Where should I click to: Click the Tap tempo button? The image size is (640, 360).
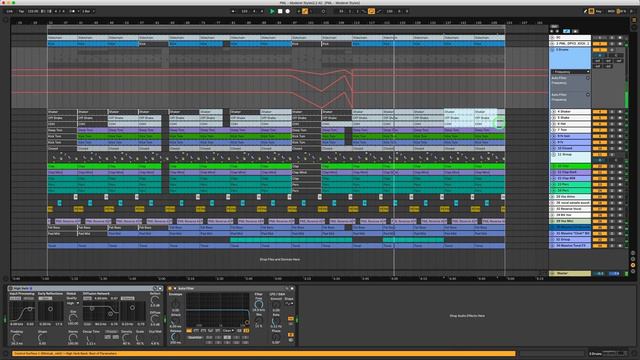coord(21,11)
